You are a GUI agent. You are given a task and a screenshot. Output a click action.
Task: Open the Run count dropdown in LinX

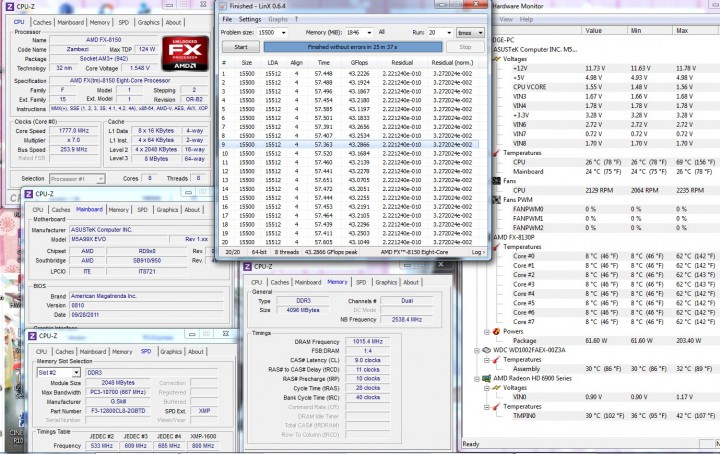tap(449, 33)
